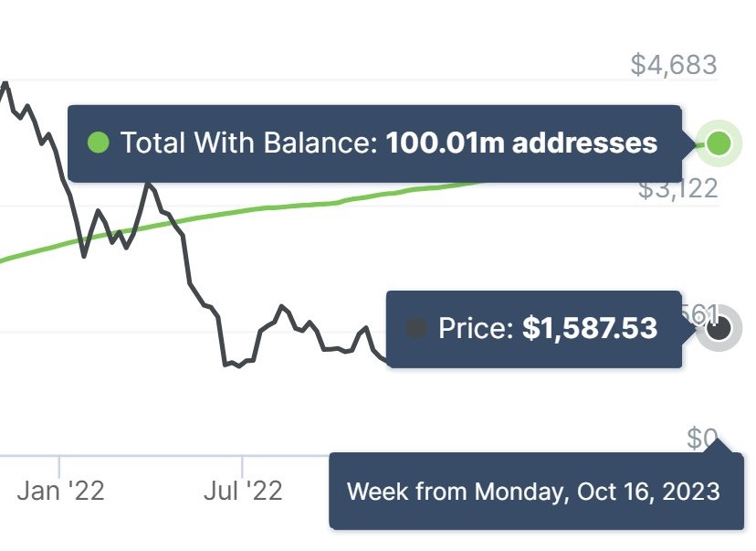The height and width of the screenshot is (551, 756).
Task: Click the $3,122 y-axis label
Action: coord(677,190)
